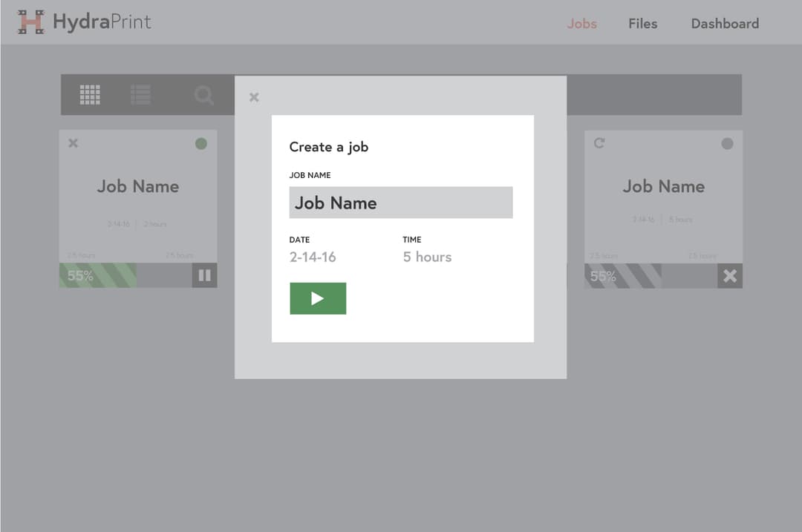Remove left job card with X icon

[73, 143]
